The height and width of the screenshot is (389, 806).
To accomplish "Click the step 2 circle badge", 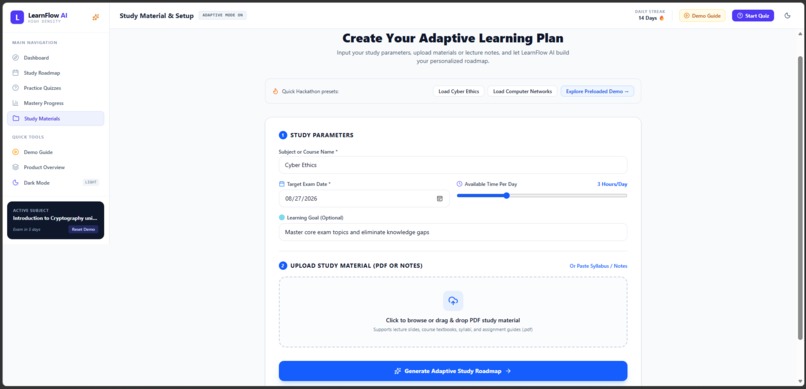I will point(283,266).
